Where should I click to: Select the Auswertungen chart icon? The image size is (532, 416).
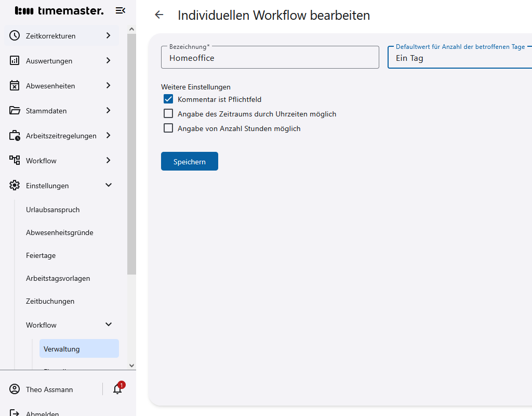(14, 60)
